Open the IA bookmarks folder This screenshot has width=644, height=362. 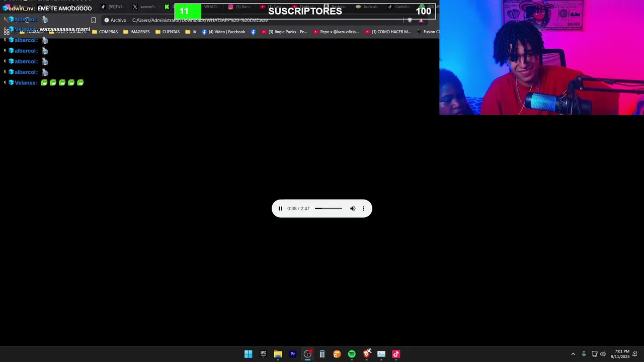coord(191,32)
